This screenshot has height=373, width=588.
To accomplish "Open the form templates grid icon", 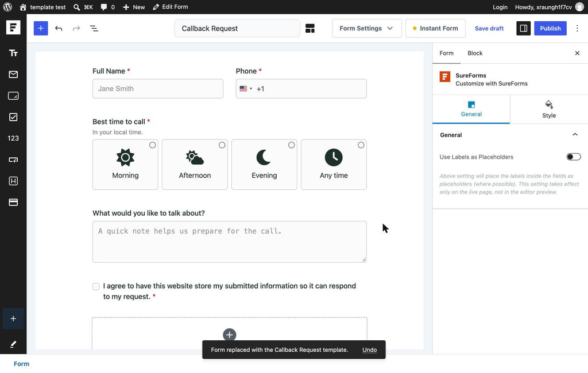I will click(310, 29).
